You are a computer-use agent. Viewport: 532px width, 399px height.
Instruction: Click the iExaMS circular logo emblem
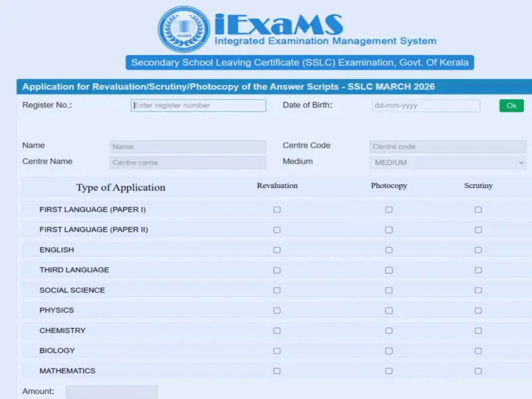coord(184,29)
